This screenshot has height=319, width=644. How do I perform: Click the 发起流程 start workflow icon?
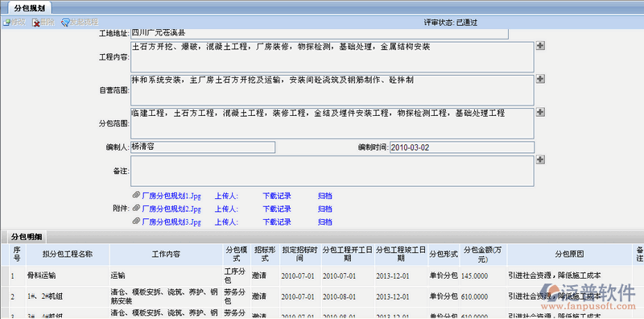coord(65,23)
